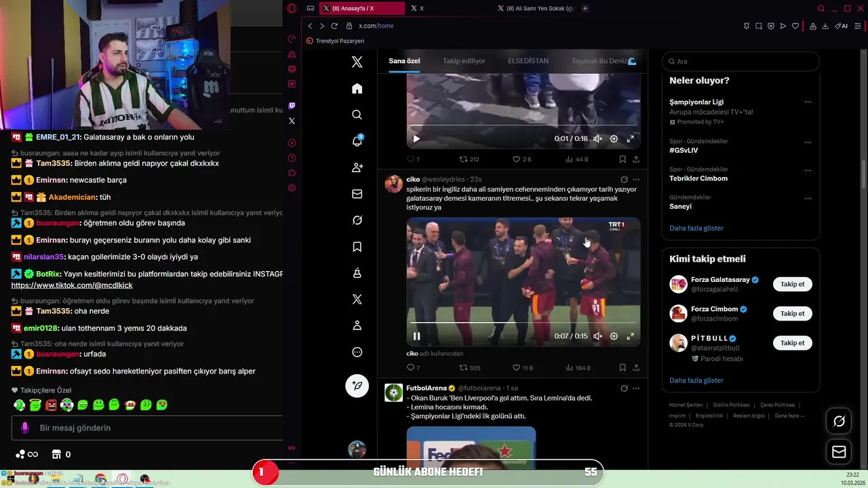The height and width of the screenshot is (488, 868).
Task: Repost ciko's post showing 305 reposts
Action: tap(470, 368)
